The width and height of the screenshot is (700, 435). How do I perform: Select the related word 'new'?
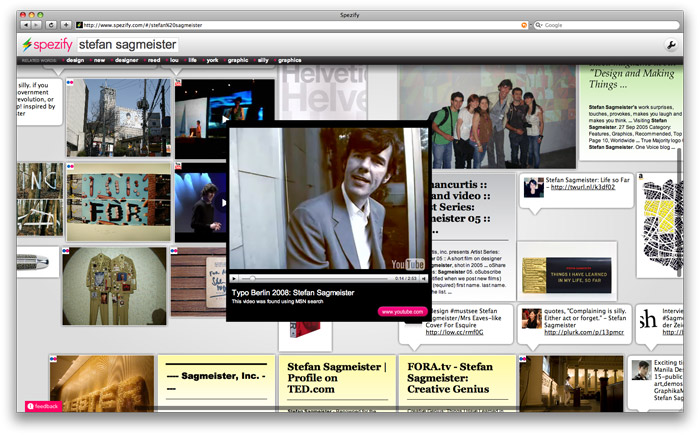(x=99, y=60)
